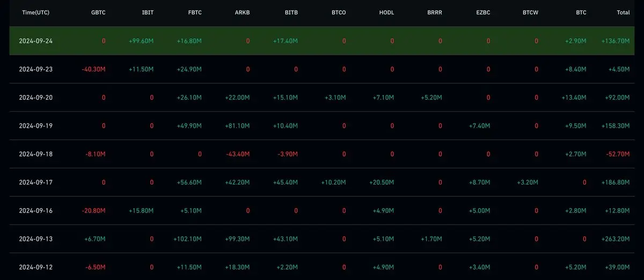The width and height of the screenshot is (644, 280).
Task: Click the +99.60M IBIT value
Action: click(142, 41)
